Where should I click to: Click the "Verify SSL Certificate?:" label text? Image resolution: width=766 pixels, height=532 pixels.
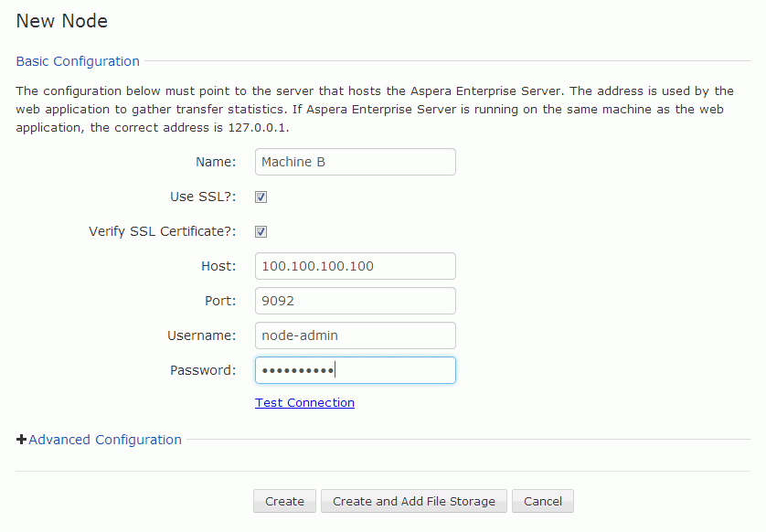[162, 231]
